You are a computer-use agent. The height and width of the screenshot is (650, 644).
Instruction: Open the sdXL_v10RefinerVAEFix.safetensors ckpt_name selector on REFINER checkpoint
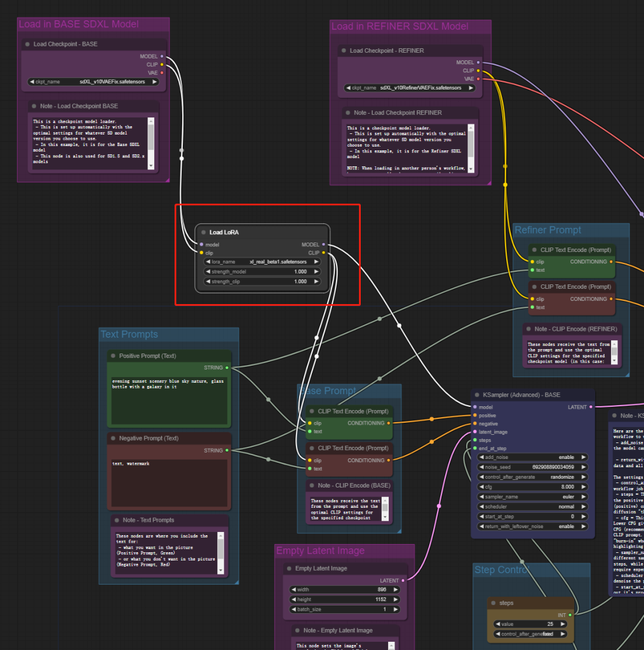409,88
